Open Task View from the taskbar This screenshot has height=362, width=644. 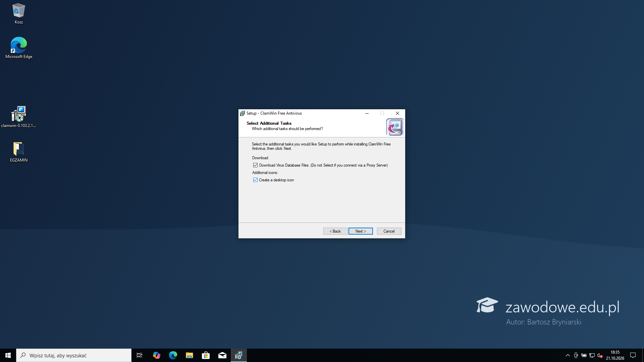tap(140, 355)
